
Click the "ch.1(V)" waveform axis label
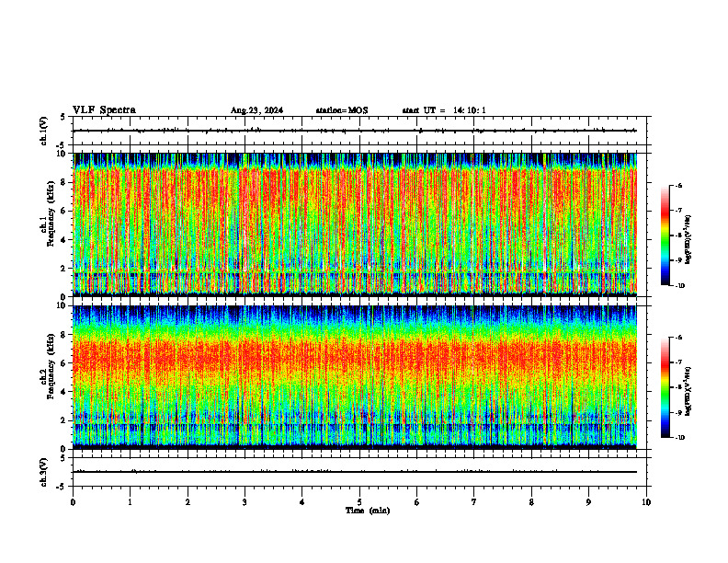(44, 131)
